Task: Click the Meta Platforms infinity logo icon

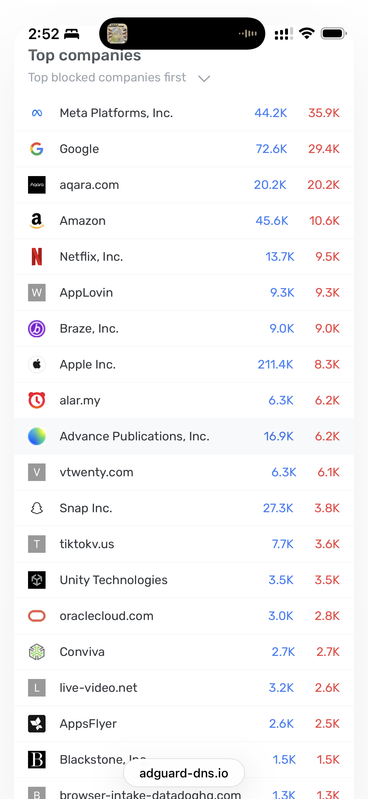Action: click(x=37, y=113)
